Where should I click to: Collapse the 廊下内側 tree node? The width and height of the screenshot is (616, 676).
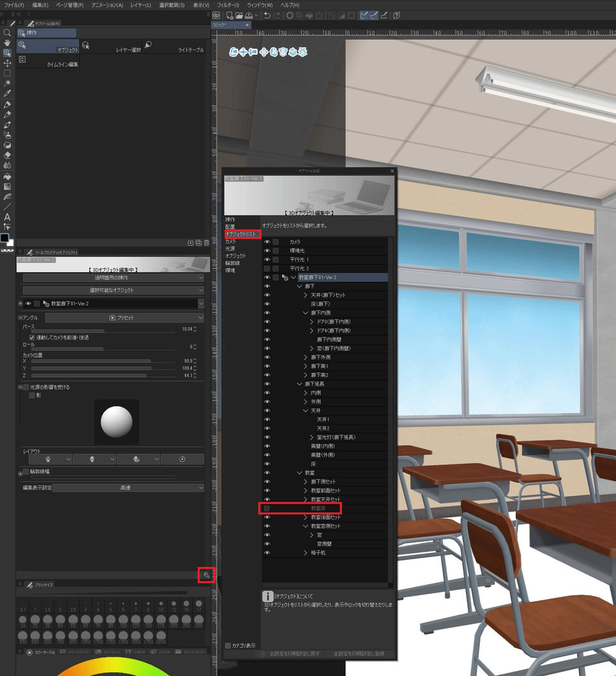click(305, 313)
